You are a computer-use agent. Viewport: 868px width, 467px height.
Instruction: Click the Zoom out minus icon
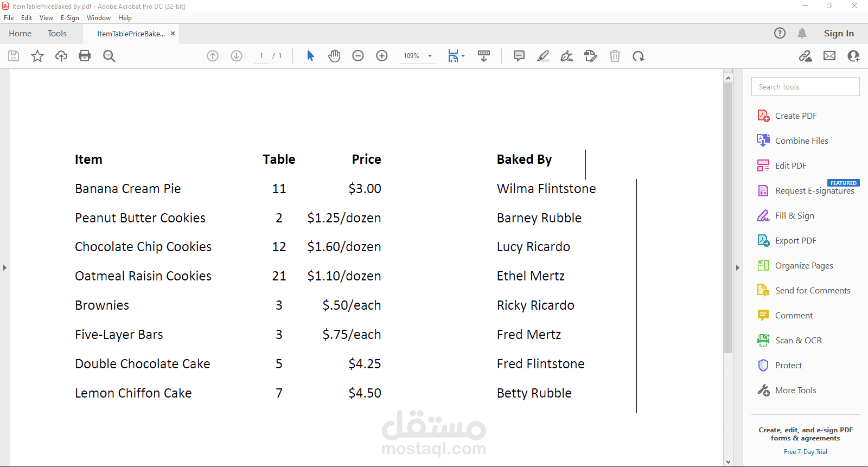pyautogui.click(x=358, y=56)
